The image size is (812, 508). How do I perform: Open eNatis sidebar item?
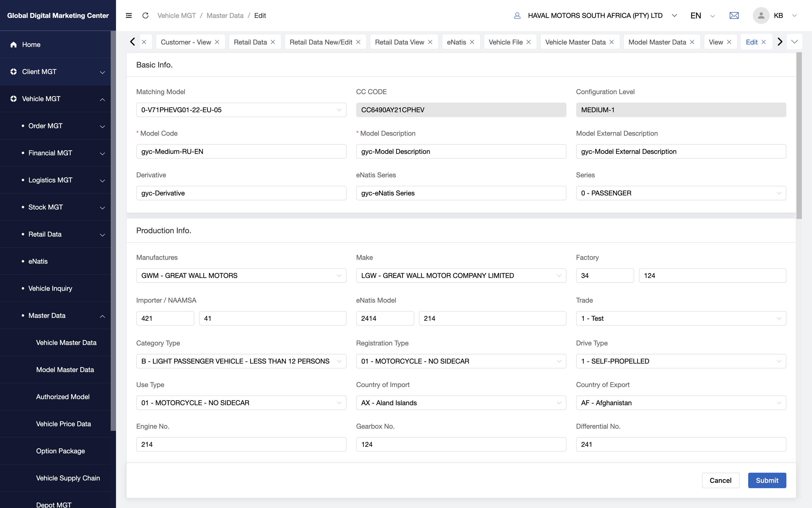55,261
